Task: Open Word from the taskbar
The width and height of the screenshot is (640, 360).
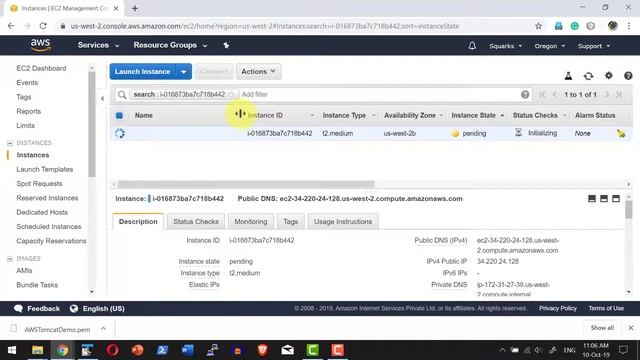Action: (187, 350)
